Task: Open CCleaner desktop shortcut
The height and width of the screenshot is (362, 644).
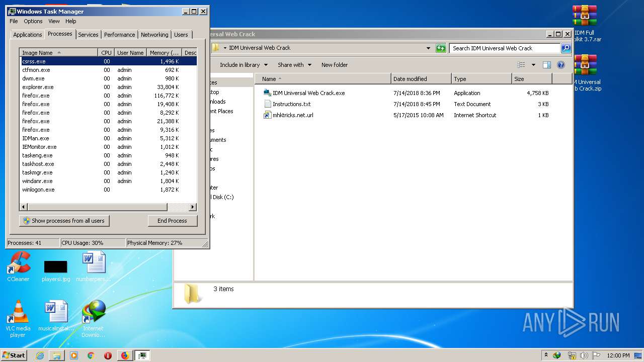Action: [x=19, y=266]
